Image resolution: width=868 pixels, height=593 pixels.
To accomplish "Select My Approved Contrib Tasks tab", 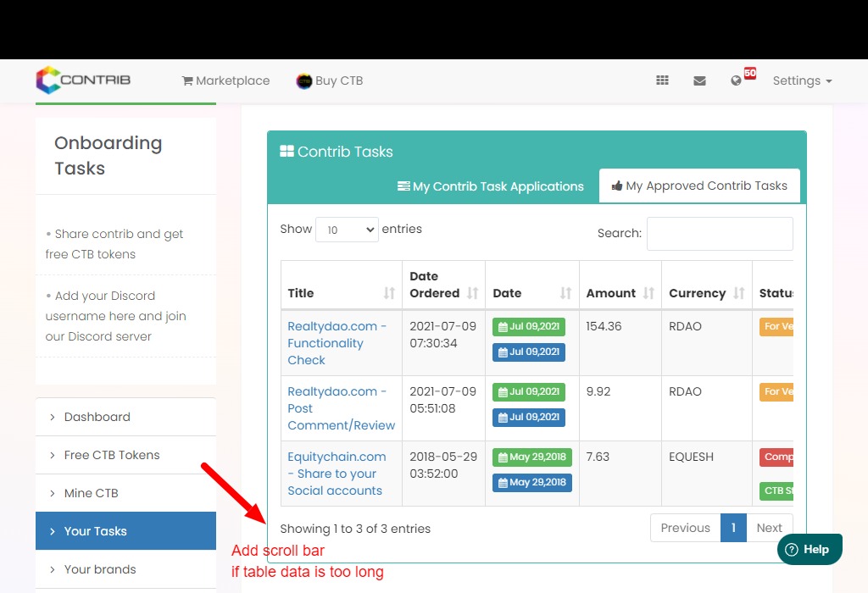I will [699, 186].
